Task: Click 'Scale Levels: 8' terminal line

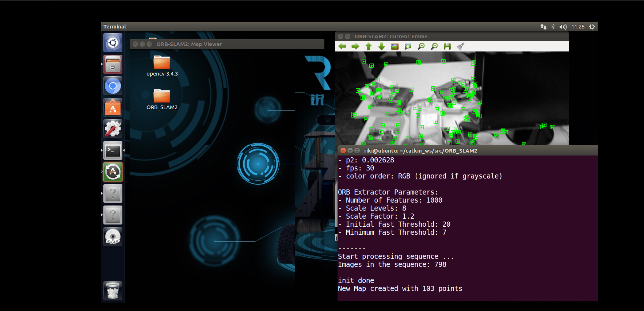Action: click(x=372, y=208)
